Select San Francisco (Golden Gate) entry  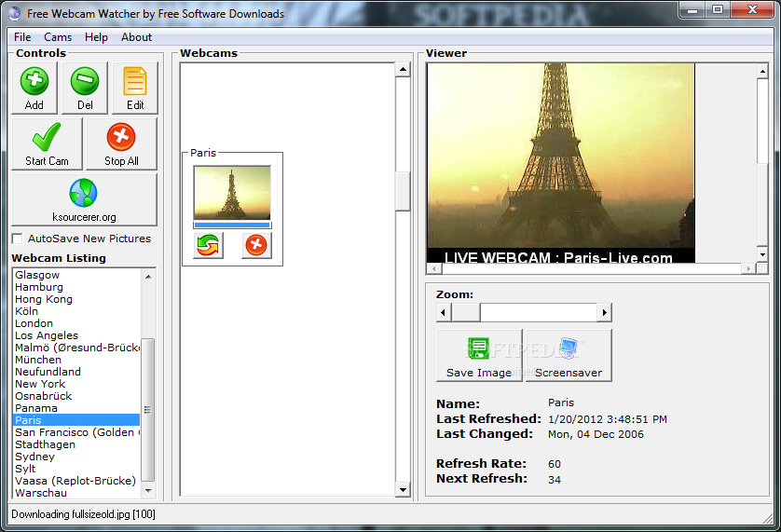click(x=76, y=432)
